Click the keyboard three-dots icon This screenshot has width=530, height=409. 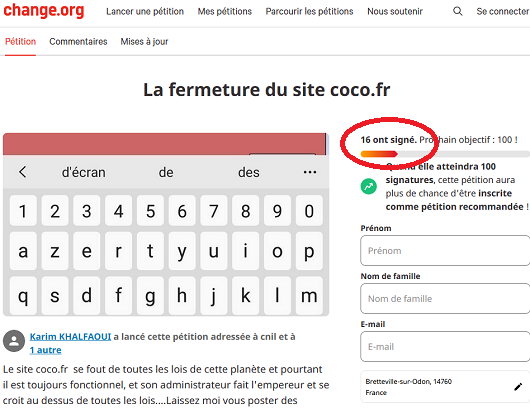coord(310,172)
